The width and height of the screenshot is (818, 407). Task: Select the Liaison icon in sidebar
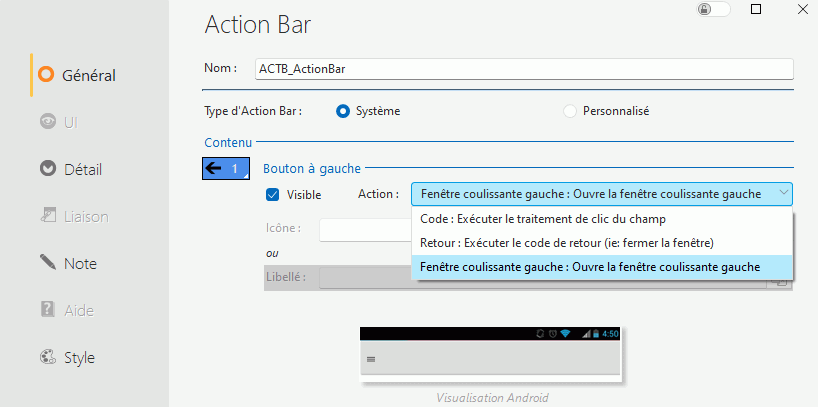[46, 216]
